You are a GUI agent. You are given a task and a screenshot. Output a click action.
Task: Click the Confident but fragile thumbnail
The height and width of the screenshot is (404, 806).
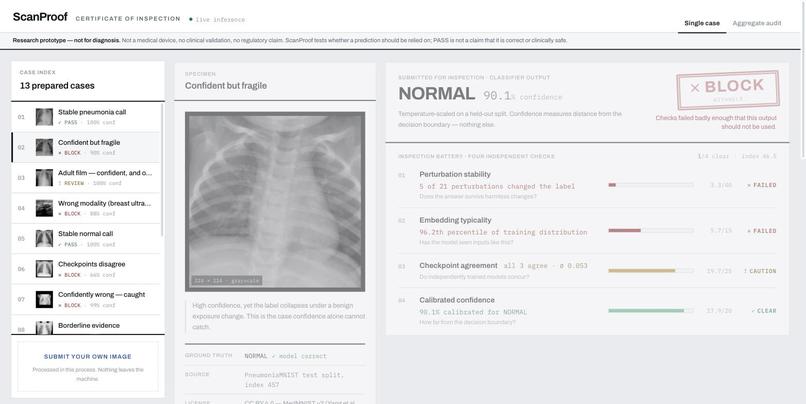pos(44,148)
